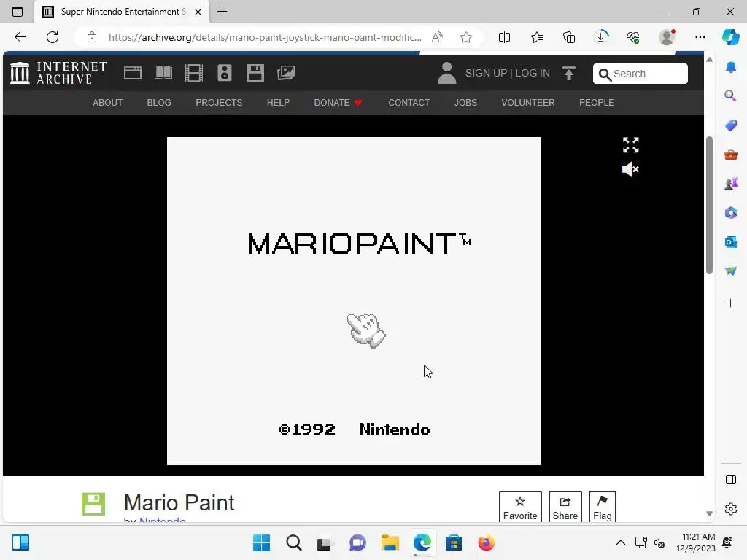Open VOLUNTEER menu item
Image resolution: width=747 pixels, height=560 pixels.
coord(528,102)
